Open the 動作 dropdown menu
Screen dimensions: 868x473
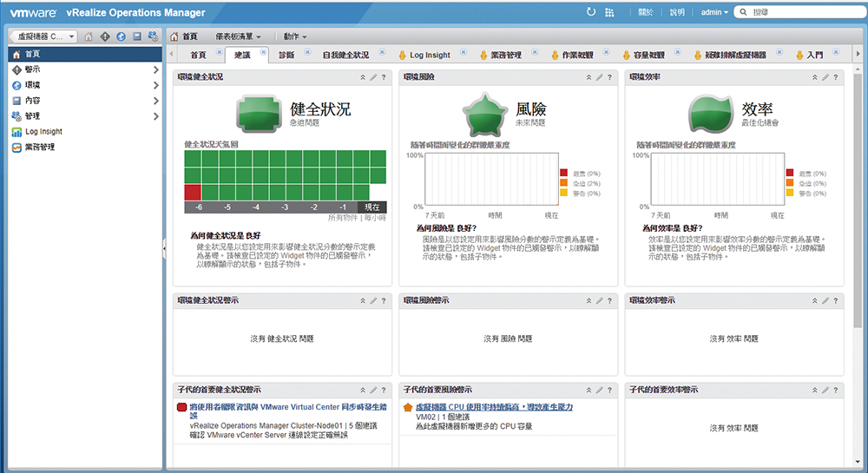point(295,36)
